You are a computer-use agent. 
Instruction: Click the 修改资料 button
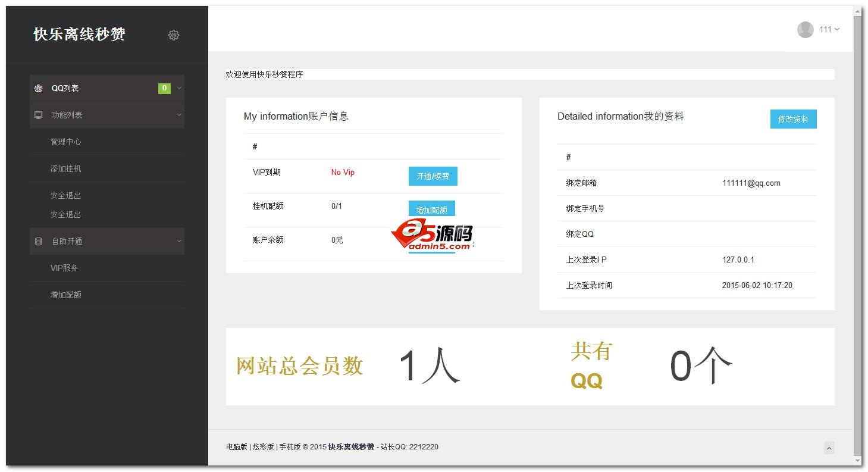(794, 119)
